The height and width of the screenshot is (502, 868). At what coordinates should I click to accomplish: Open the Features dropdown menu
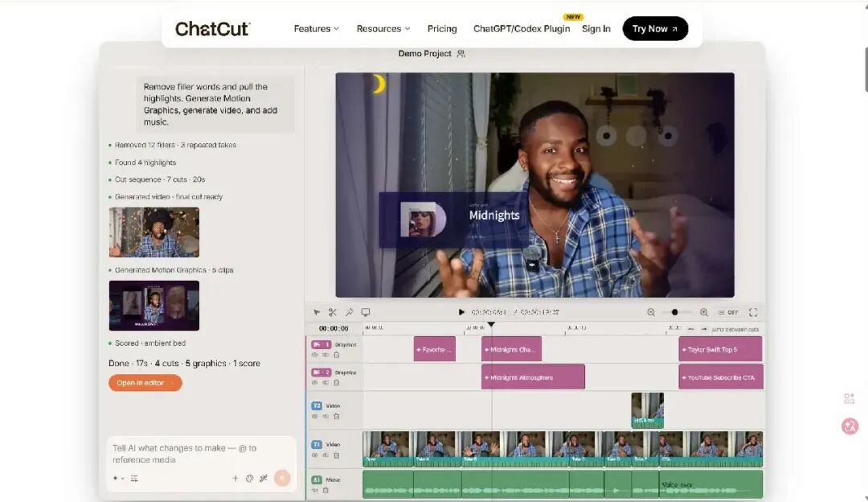point(316,29)
